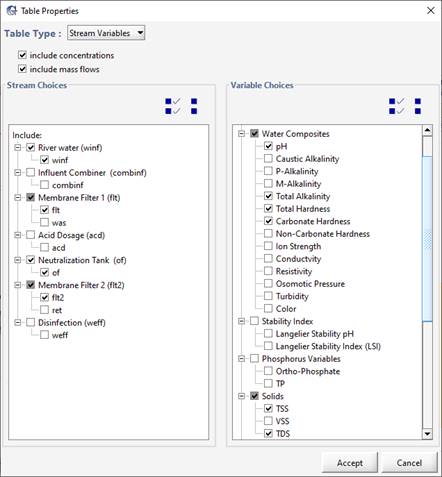Click the 'TSS' variable label
Screen dimensions: 442x477
282,409
